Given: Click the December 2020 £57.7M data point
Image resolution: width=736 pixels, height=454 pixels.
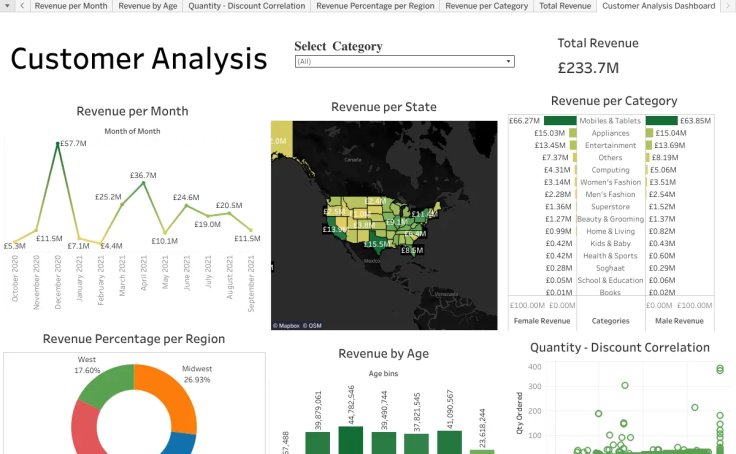Looking at the screenshot, I should coord(58,144).
